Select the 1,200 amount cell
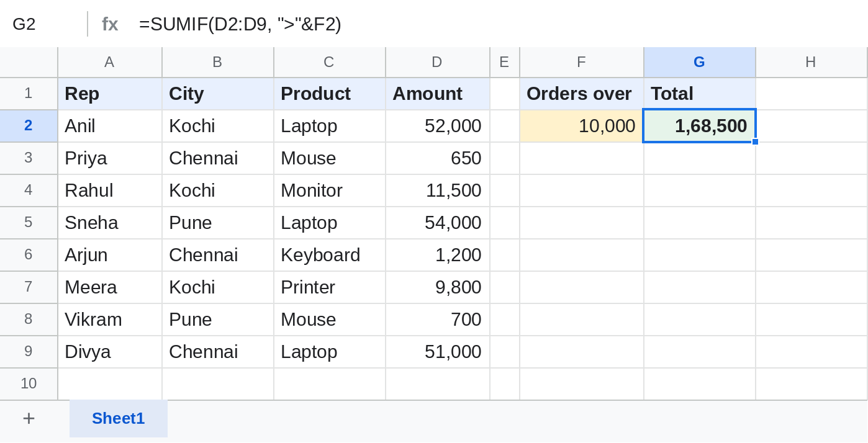 pos(438,255)
